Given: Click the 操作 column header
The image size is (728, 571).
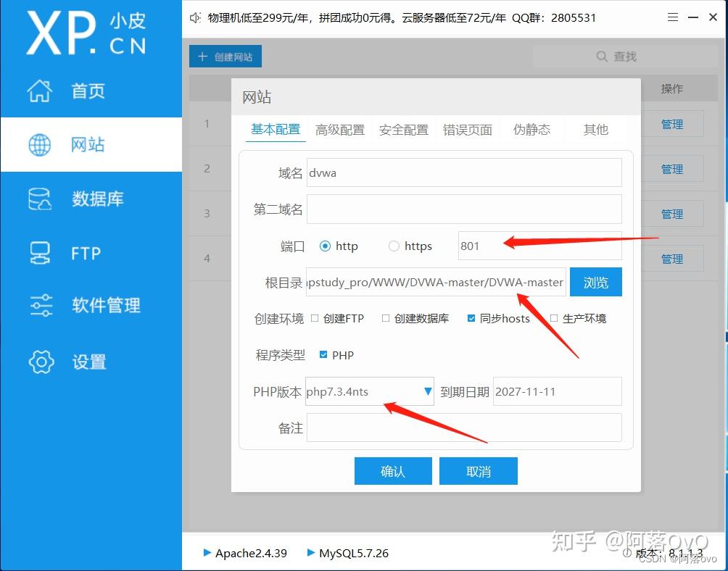Looking at the screenshot, I should tap(672, 88).
